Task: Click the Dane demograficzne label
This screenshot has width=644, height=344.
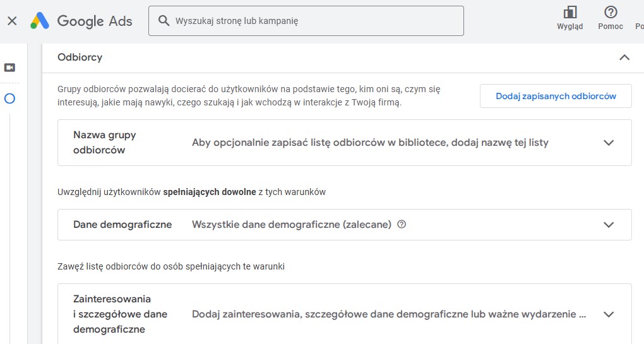Action: (x=122, y=225)
